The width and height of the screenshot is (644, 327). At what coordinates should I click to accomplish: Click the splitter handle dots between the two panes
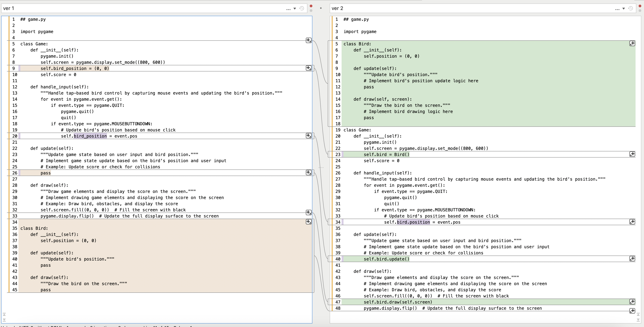(321, 167)
